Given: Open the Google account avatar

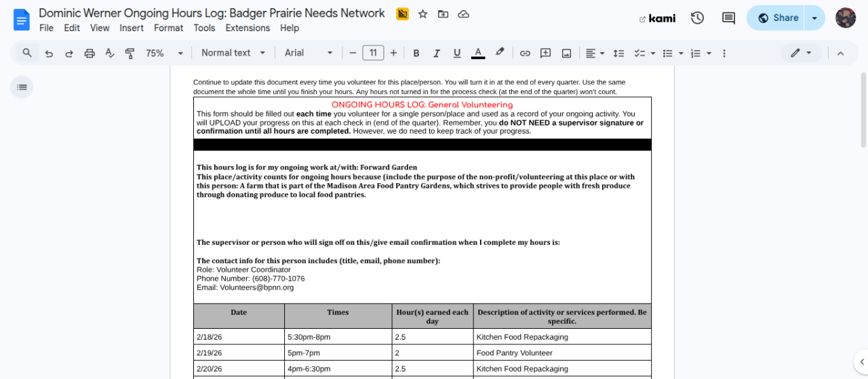Looking at the screenshot, I should point(846,18).
